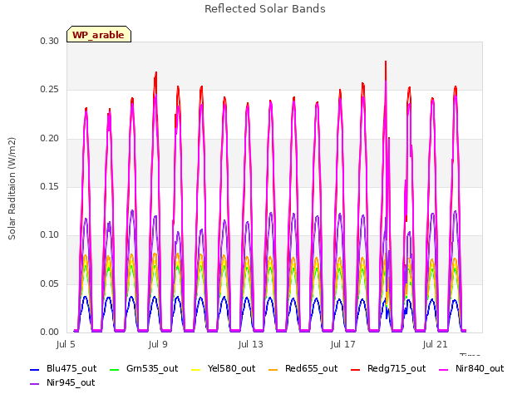
Task: Click the 0.20 y-axis tick label
Action: pyautogui.click(x=49, y=139)
